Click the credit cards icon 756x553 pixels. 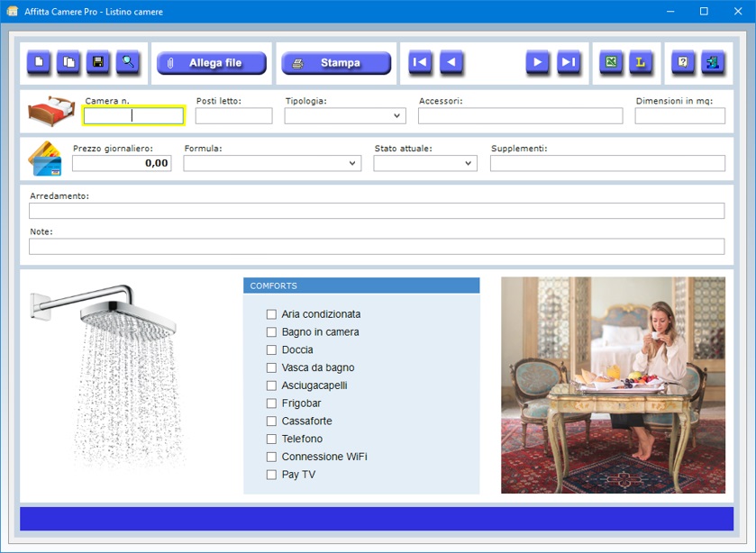(x=45, y=159)
